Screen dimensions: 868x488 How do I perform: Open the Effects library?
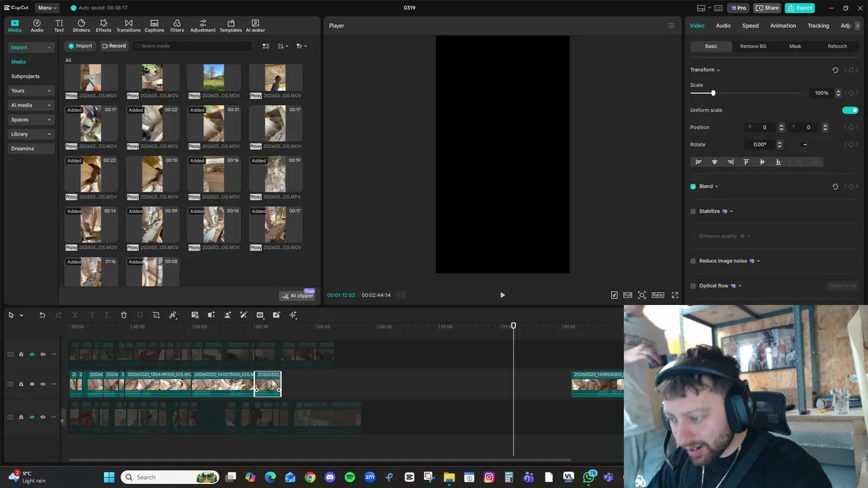click(103, 26)
